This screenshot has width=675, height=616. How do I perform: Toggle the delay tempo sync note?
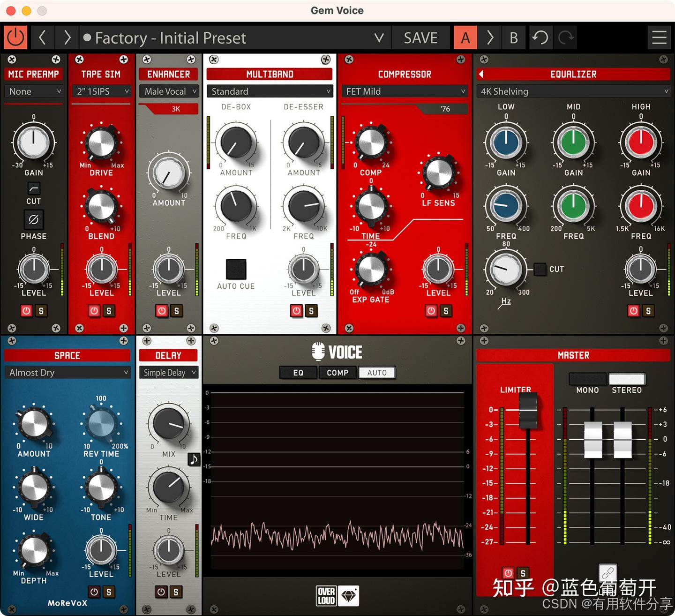(x=194, y=459)
